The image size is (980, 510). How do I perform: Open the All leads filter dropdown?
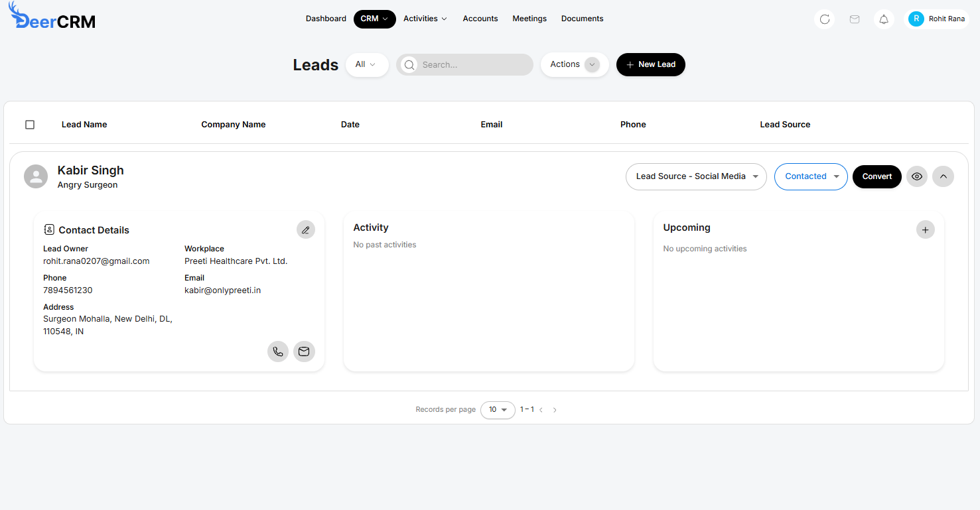point(367,64)
